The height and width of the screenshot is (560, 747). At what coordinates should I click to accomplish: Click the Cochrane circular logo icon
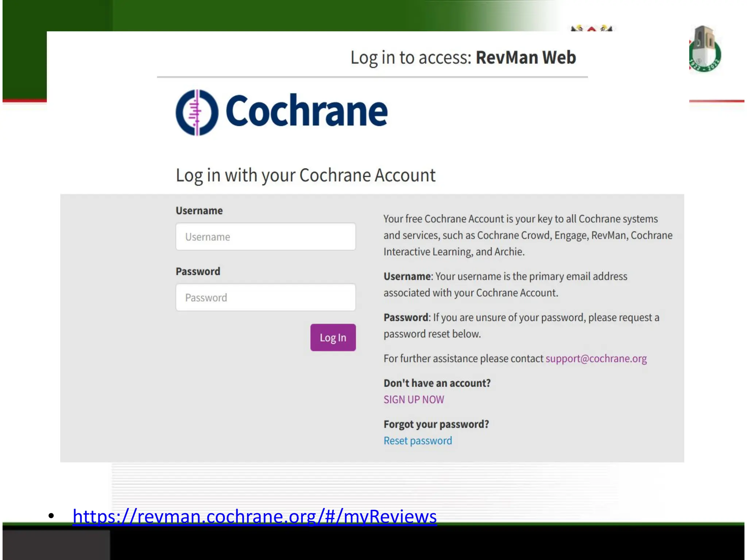point(197,112)
